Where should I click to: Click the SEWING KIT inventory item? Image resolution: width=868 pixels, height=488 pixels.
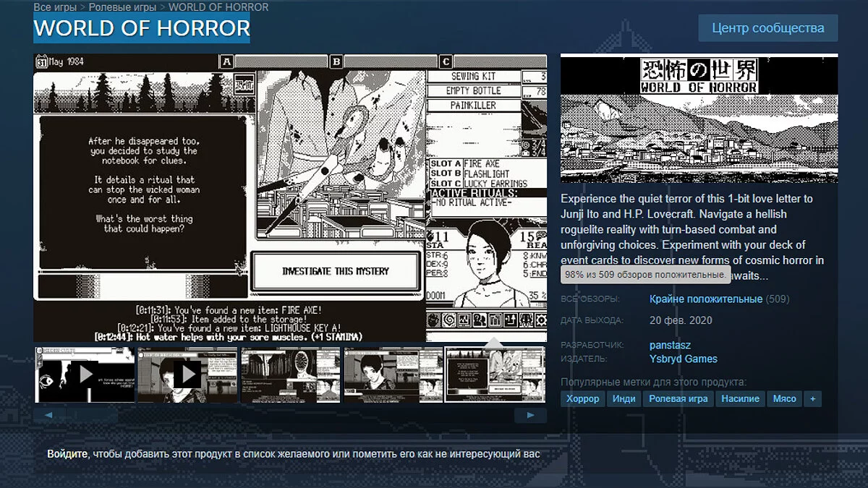pos(475,76)
